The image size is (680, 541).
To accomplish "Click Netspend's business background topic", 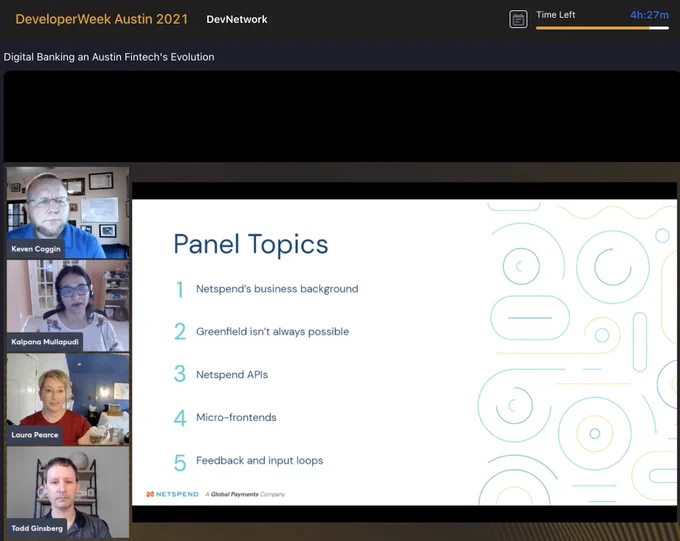I will click(x=277, y=289).
